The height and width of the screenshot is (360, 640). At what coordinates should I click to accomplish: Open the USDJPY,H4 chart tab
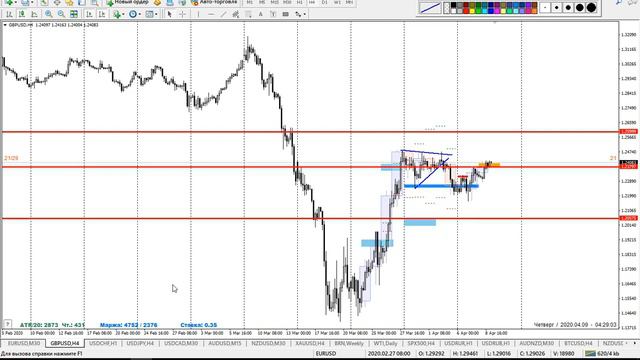140,343
